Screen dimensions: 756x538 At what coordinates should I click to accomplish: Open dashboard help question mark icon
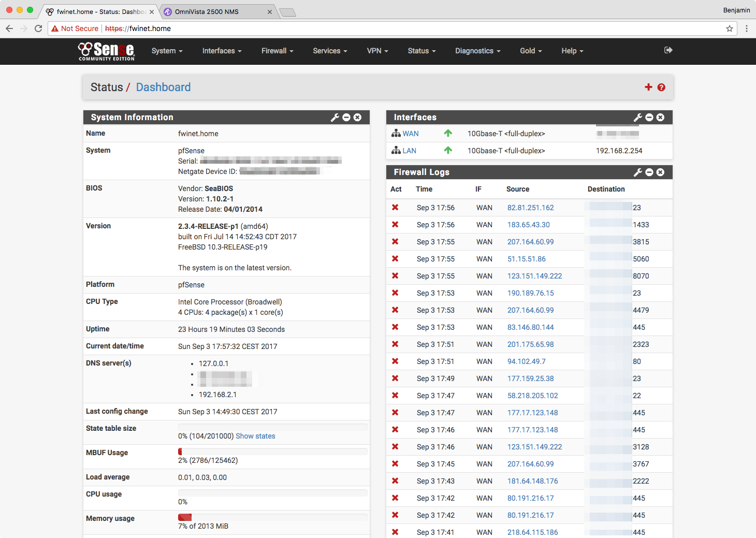[661, 88]
